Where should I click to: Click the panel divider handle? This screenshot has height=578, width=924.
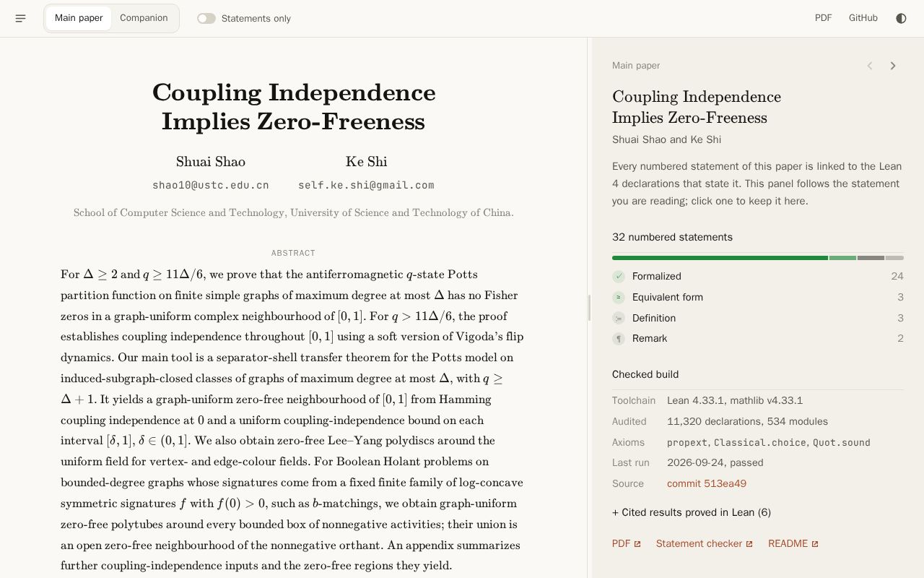(590, 308)
